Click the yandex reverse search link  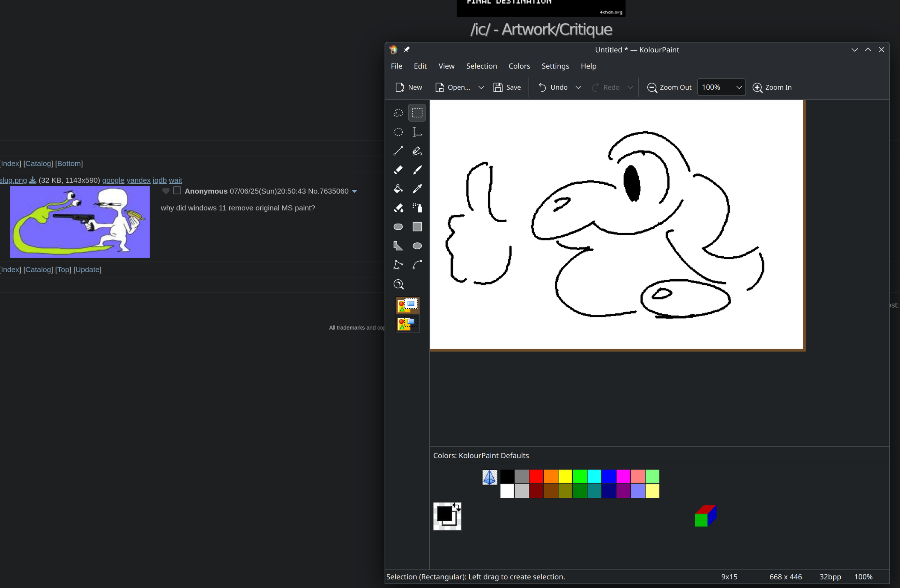pos(138,180)
